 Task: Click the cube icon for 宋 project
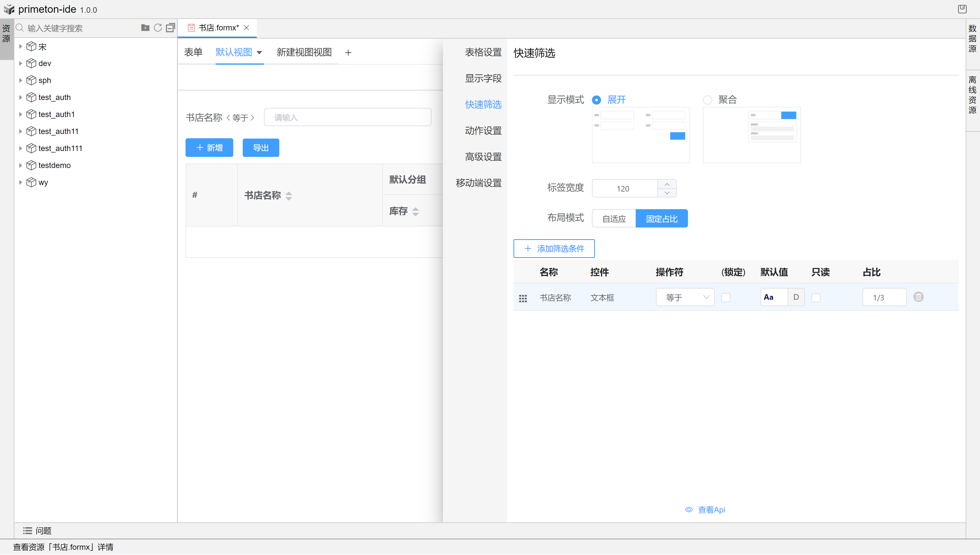point(31,46)
